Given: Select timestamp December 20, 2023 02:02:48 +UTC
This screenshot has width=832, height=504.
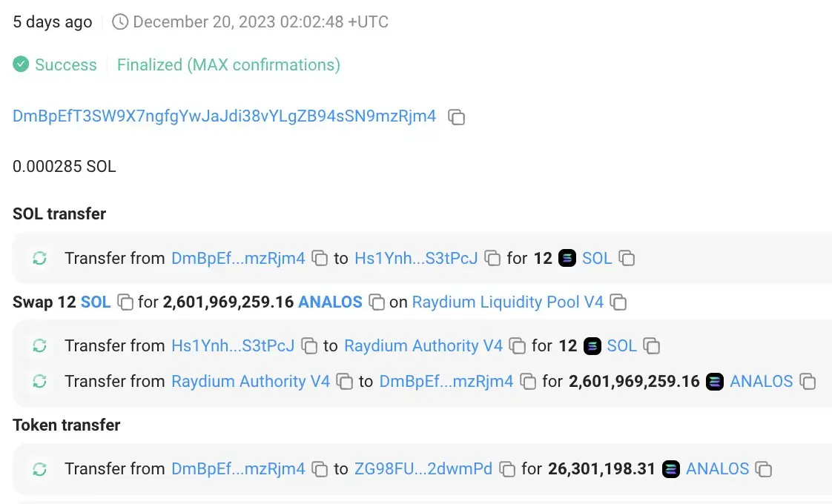Looking at the screenshot, I should coord(260,21).
